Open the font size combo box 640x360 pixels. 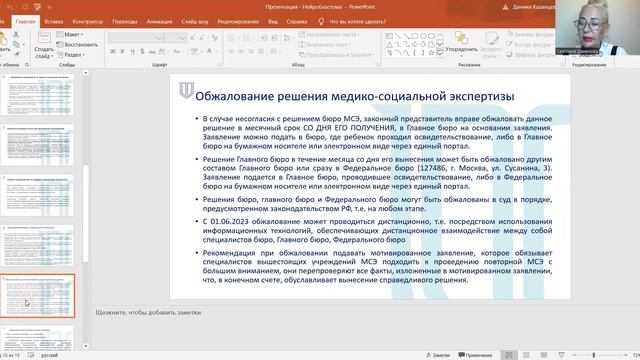pos(175,38)
